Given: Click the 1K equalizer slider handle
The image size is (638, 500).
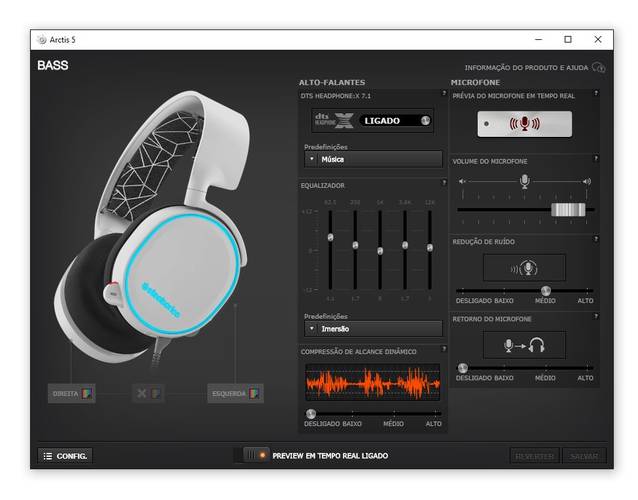Looking at the screenshot, I should click(x=380, y=251).
